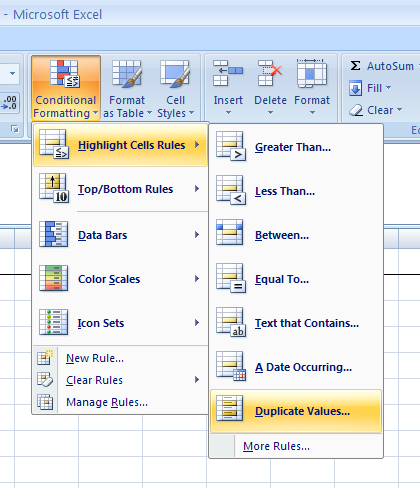420x488 pixels.
Task: Click the New Rule... label
Action: (95, 358)
